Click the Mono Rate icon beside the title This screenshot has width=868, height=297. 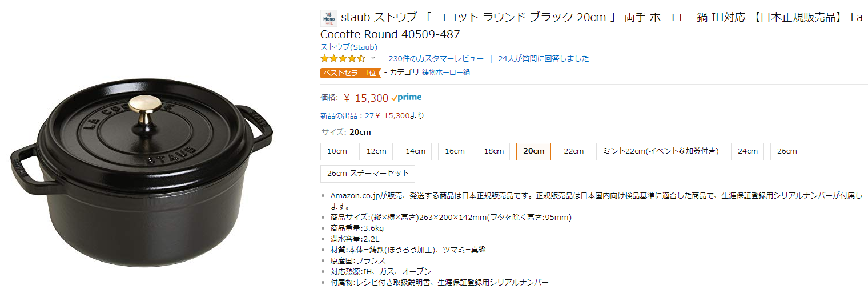[329, 18]
